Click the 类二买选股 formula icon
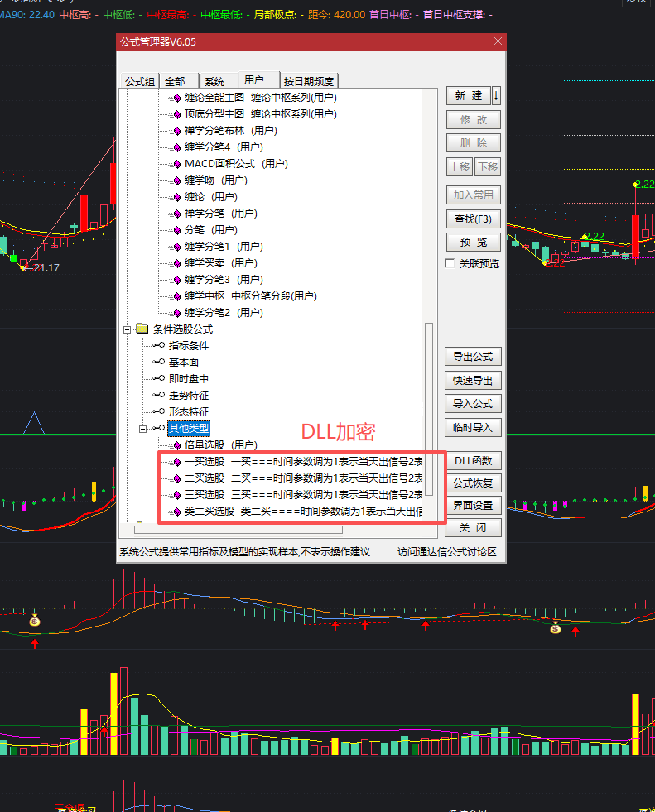The width and height of the screenshot is (655, 812). tap(176, 512)
